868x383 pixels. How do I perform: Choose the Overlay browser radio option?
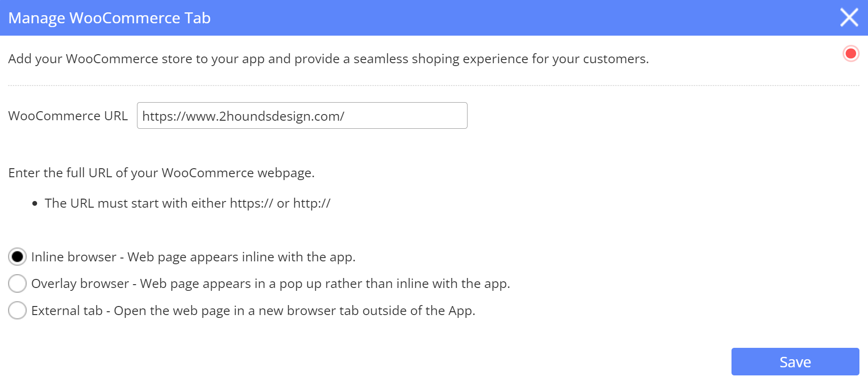point(17,284)
